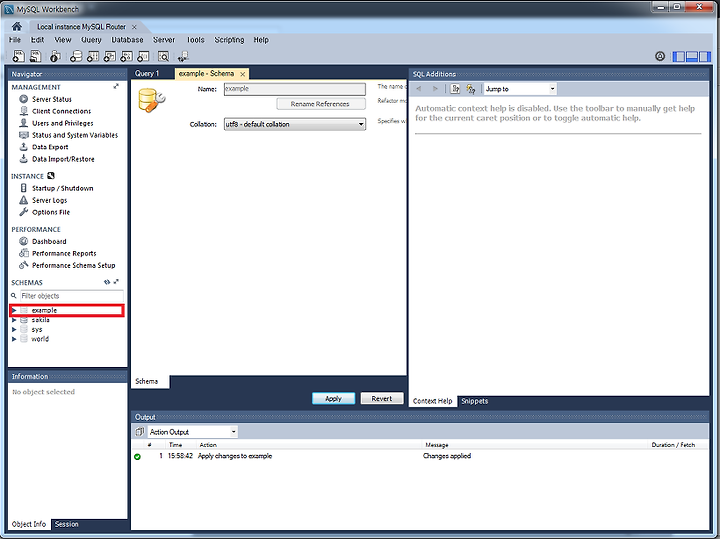Screen dimensions: 720x539
Task: Go back in context help history
Action: point(419,89)
